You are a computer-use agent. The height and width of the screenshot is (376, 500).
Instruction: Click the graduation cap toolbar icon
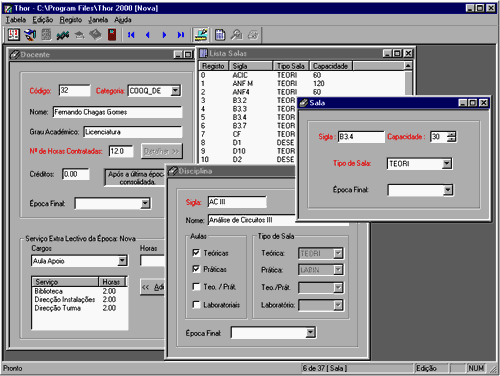(79, 35)
